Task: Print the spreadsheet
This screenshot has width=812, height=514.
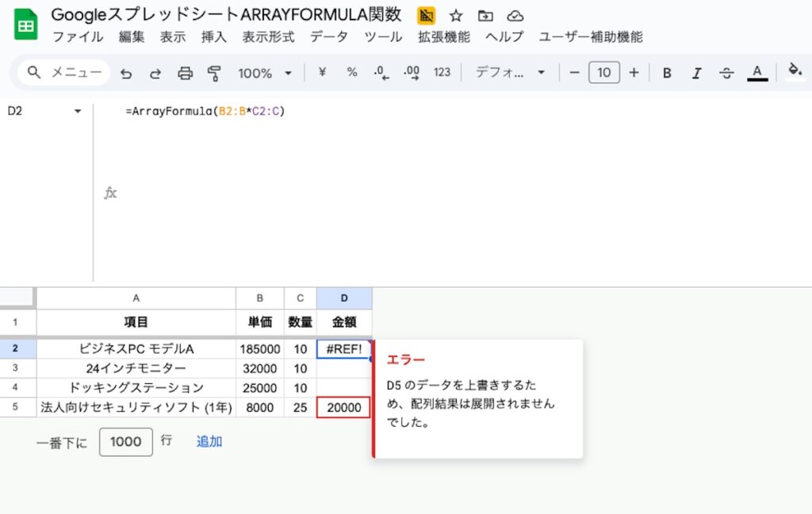Action: click(x=185, y=73)
